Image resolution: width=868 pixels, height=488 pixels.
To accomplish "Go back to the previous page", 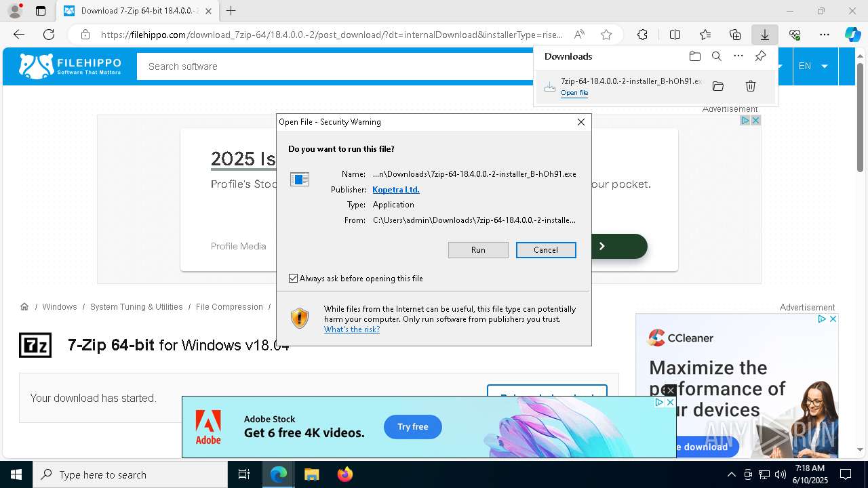I will click(x=19, y=35).
